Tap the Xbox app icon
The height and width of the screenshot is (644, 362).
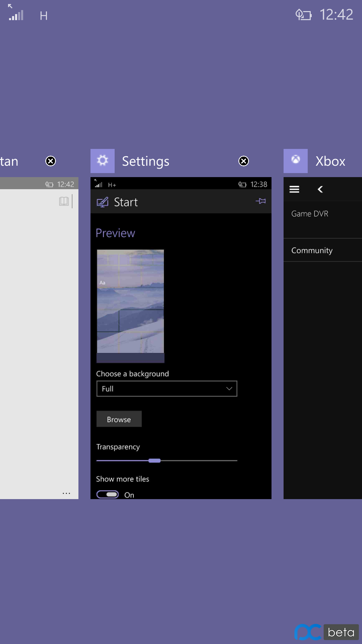pos(296,161)
